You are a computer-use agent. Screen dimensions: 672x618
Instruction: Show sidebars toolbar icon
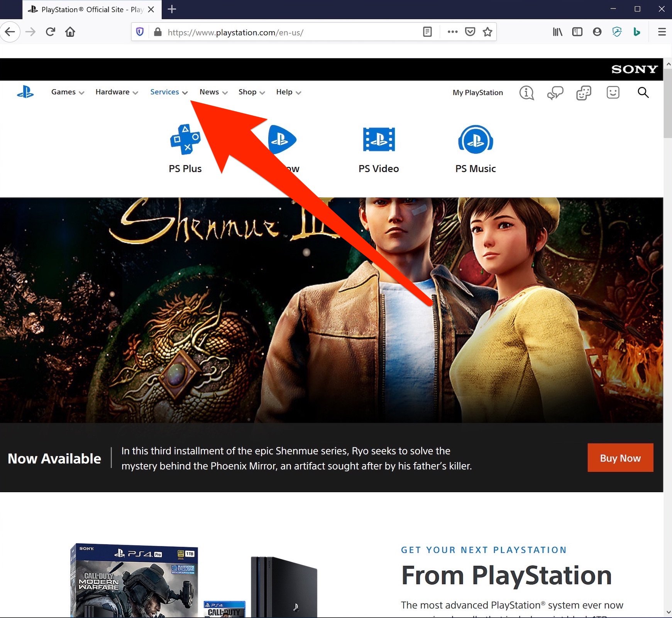[x=577, y=32]
